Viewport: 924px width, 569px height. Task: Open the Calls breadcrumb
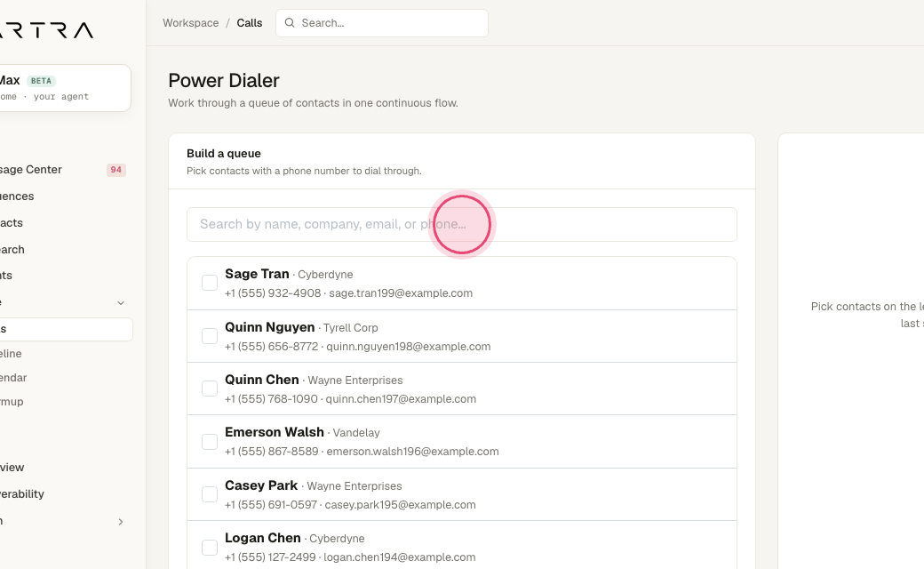click(250, 23)
